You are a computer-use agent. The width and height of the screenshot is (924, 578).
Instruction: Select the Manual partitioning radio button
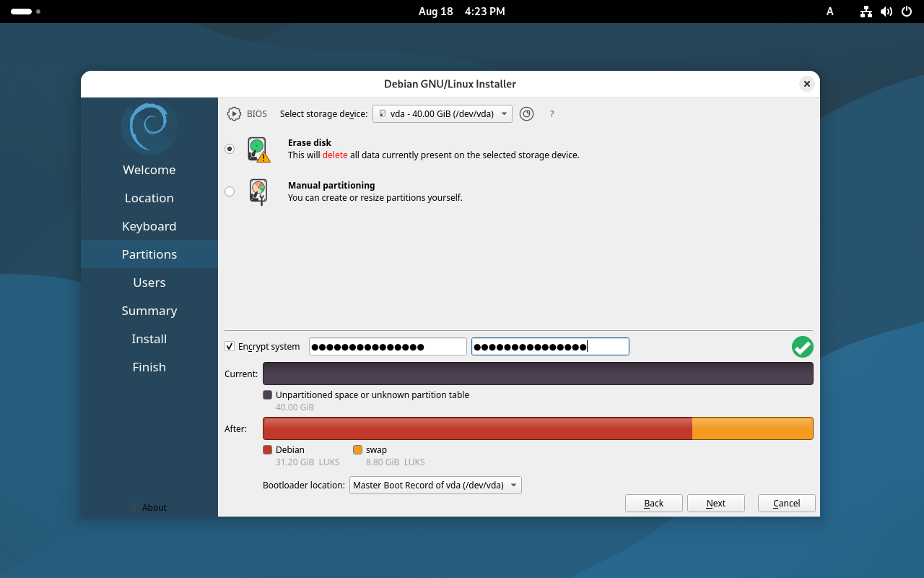[x=230, y=191]
